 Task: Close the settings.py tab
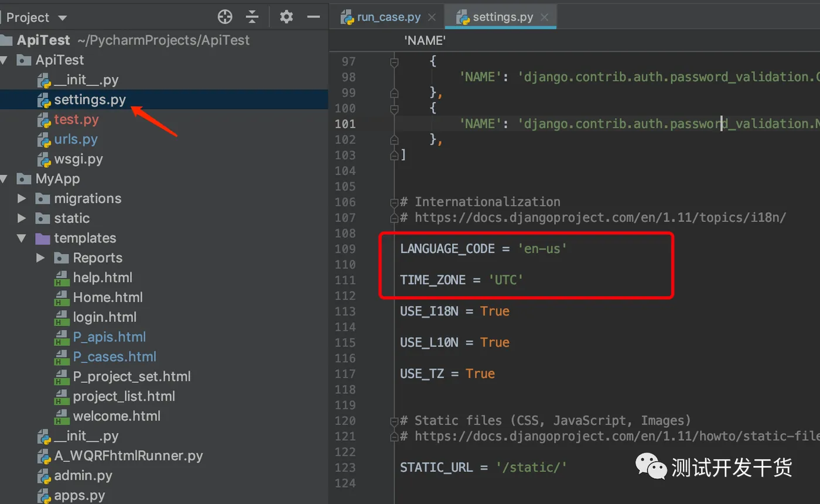545,18
